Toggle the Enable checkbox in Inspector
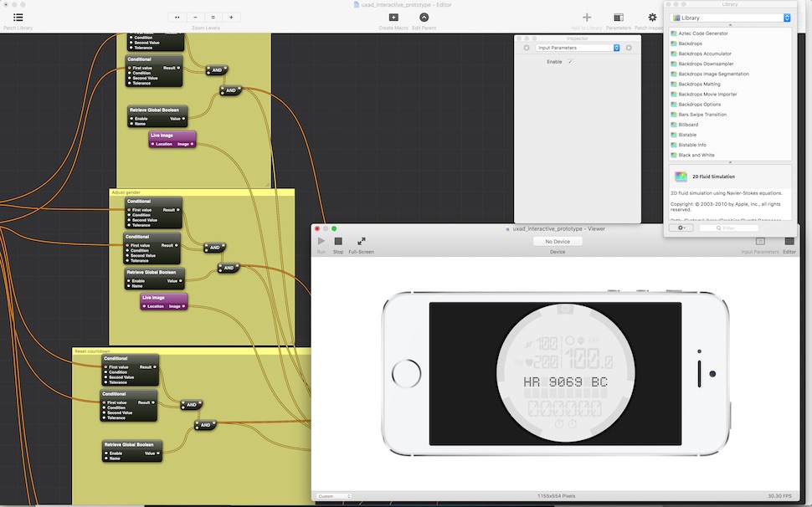Image resolution: width=812 pixels, height=507 pixels. click(570, 62)
